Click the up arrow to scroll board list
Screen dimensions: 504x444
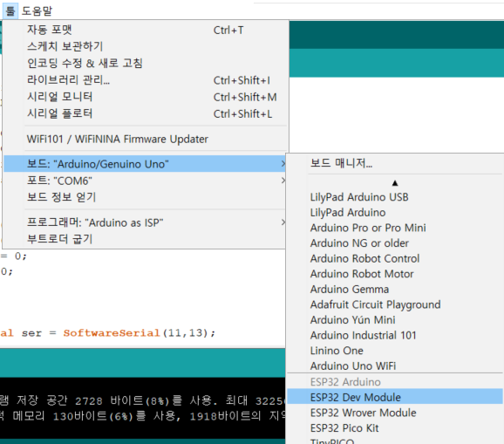click(x=395, y=183)
